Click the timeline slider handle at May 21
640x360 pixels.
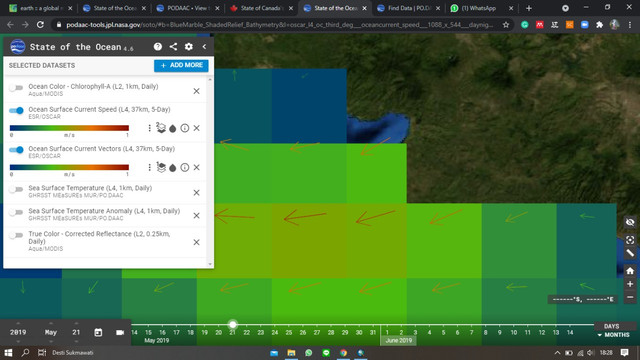[233, 324]
